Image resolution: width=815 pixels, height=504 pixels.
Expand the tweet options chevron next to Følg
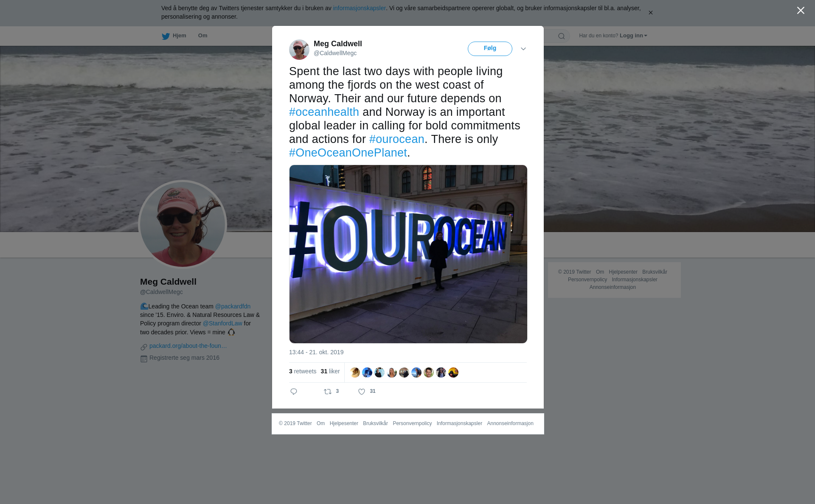[x=523, y=49]
